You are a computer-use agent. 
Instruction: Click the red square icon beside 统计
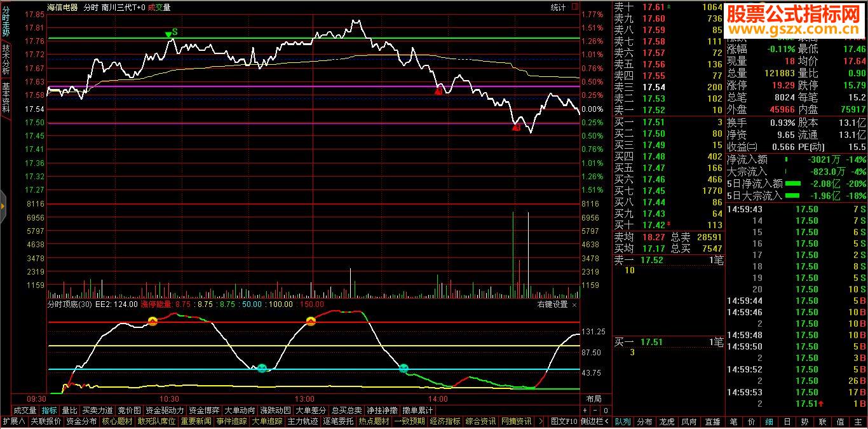point(575,7)
